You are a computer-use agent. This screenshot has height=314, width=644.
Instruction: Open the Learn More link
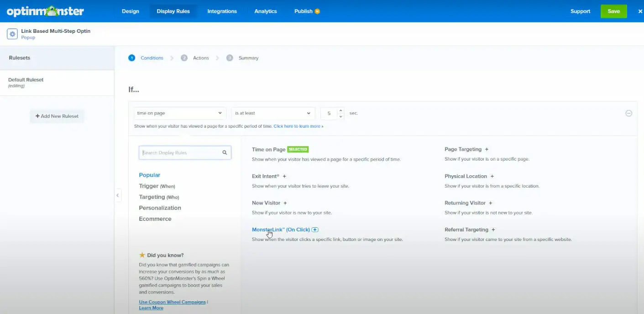(151, 308)
